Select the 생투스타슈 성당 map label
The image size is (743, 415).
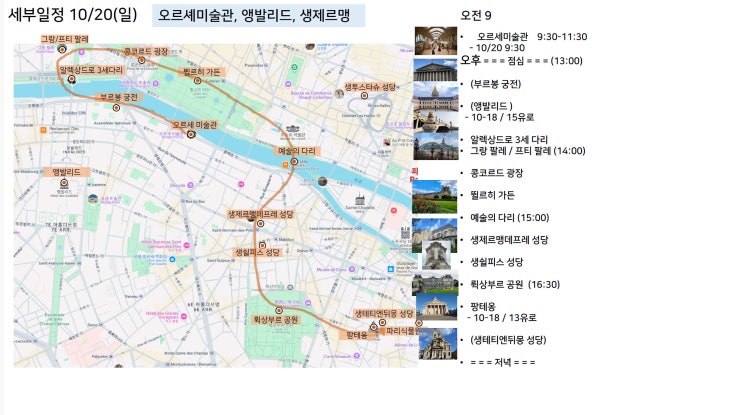370,87
